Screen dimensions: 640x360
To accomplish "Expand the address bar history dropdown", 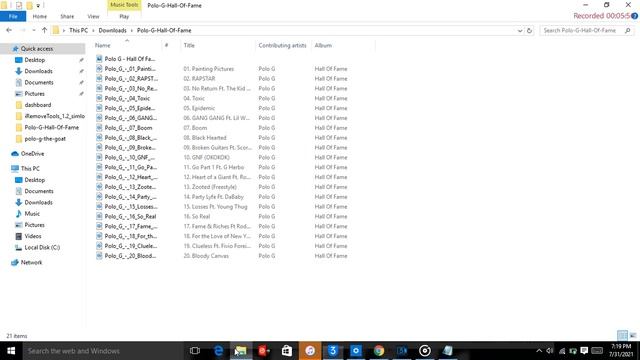I will 520,30.
